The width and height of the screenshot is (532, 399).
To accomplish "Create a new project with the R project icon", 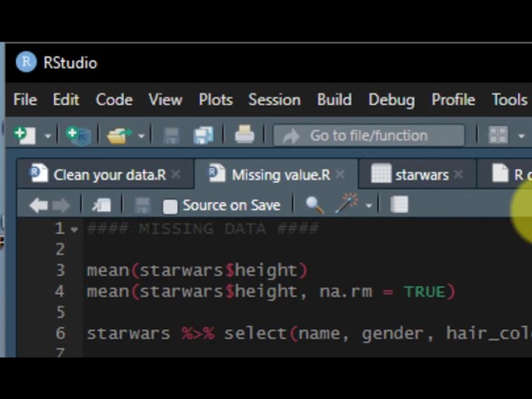I will pos(78,135).
